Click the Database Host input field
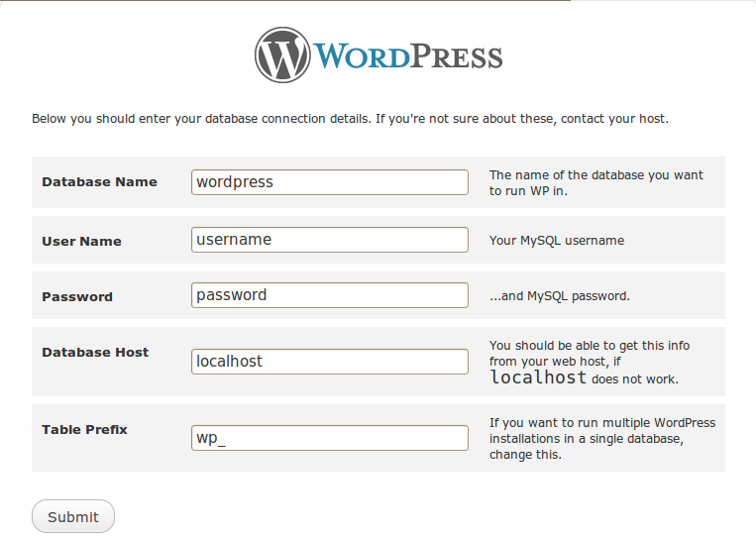The width and height of the screenshot is (756, 539). tap(330, 362)
